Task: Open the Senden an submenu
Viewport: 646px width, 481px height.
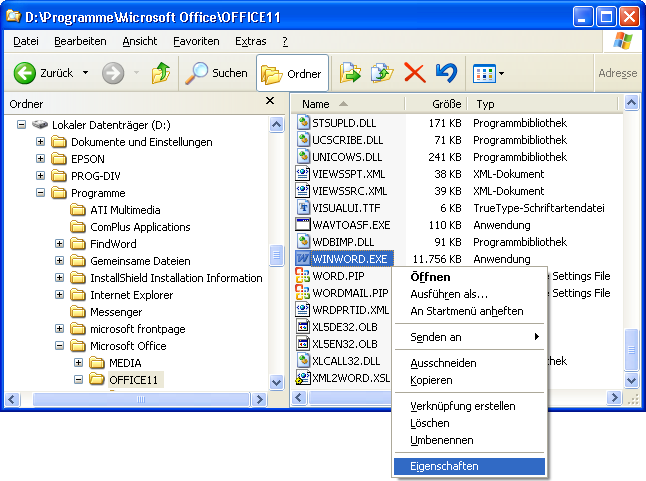Action: [x=469, y=337]
